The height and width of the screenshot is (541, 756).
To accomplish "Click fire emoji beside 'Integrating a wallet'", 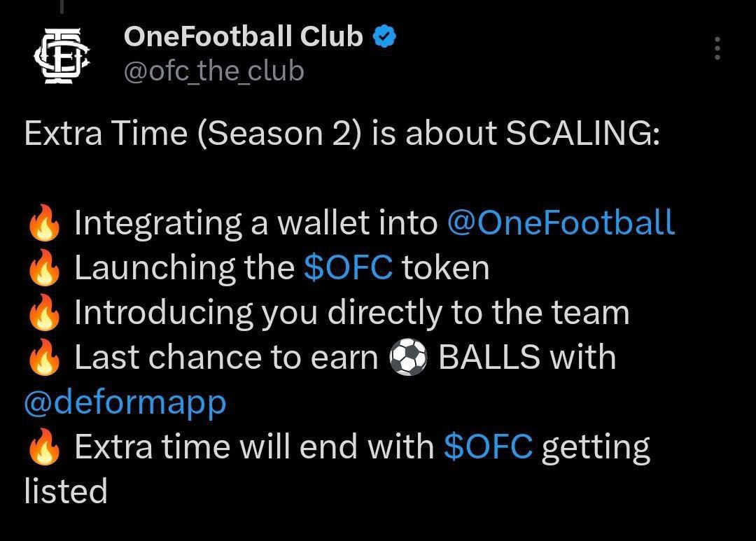I will 44,223.
